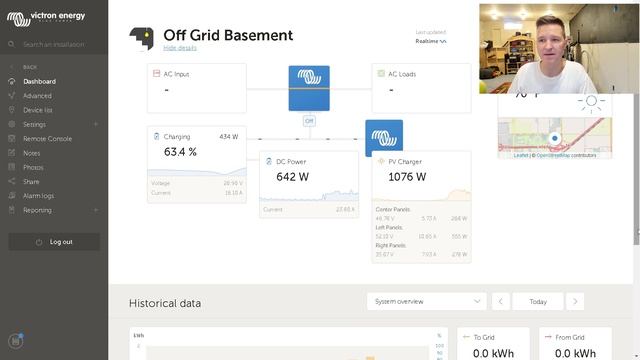The height and width of the screenshot is (360, 640).
Task: Click the From Grid arrow icon
Action: (x=548, y=337)
